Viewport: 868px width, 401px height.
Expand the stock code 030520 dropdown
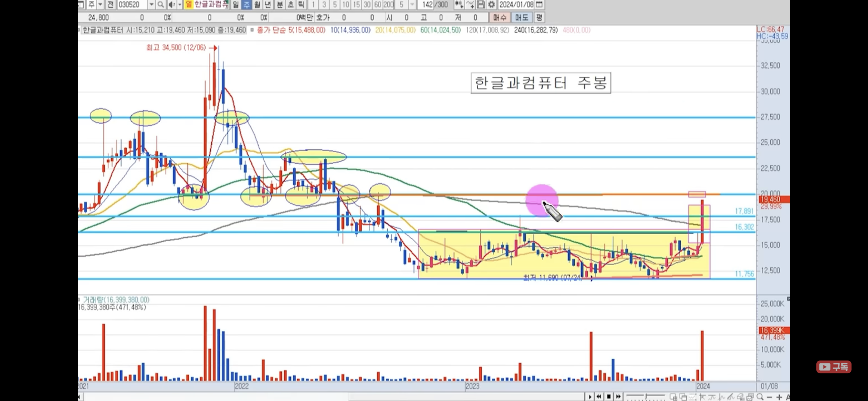pyautogui.click(x=151, y=5)
